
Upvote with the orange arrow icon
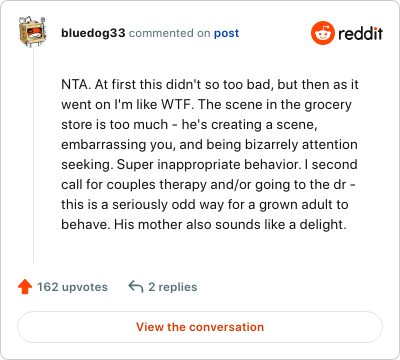[25, 287]
